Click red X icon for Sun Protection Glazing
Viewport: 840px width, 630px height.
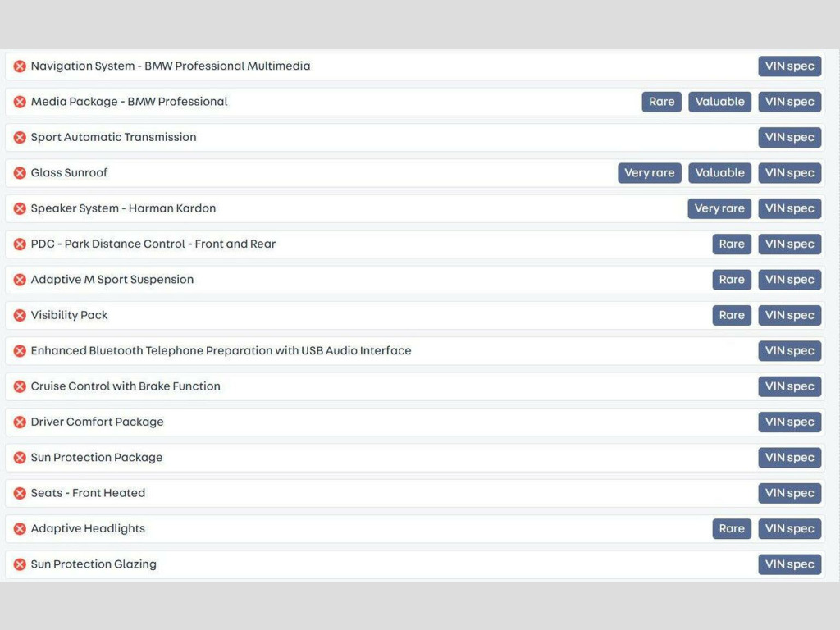[20, 564]
